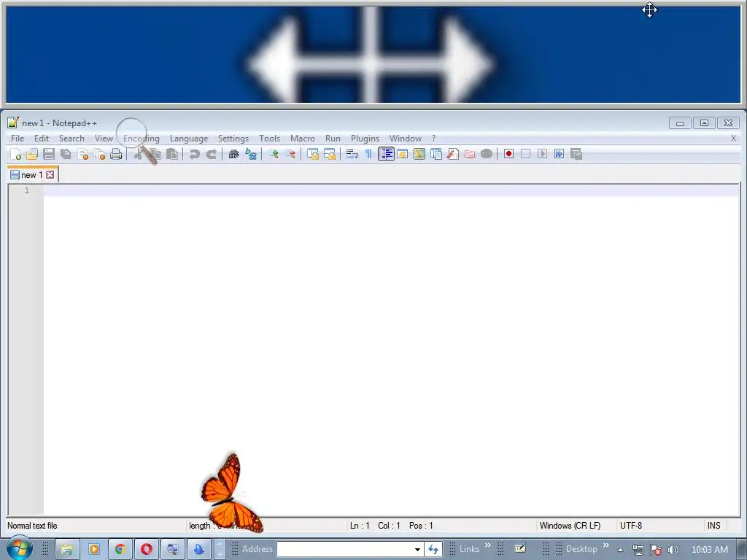Toggle file monitoring (tail) icon

click(x=487, y=154)
